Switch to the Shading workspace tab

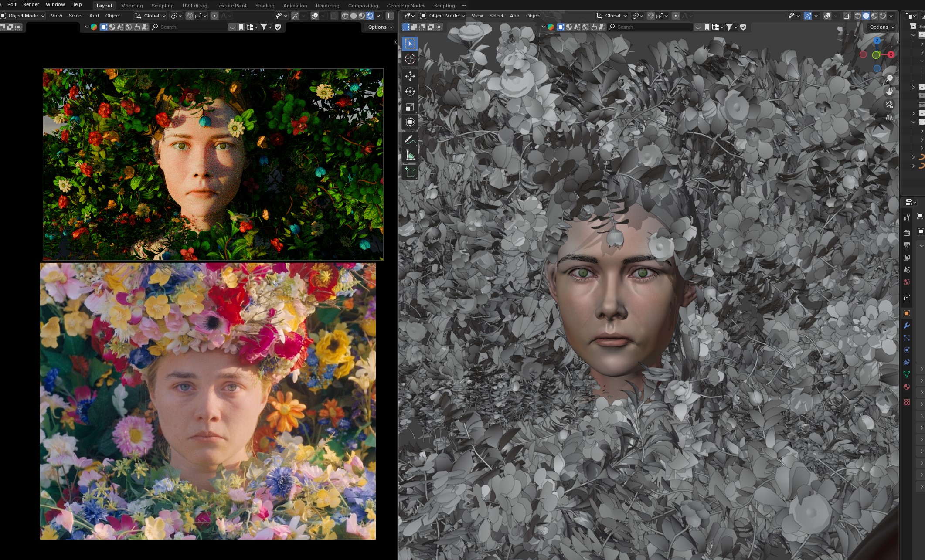pyautogui.click(x=265, y=6)
